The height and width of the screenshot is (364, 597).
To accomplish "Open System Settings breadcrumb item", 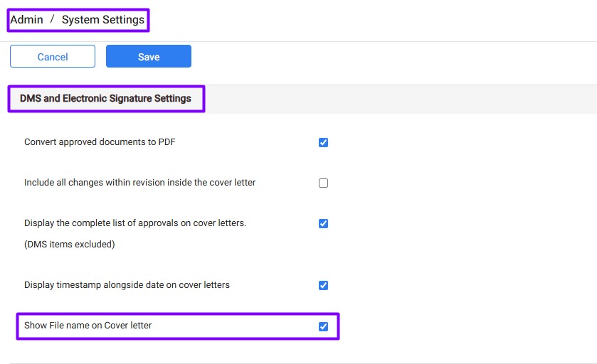I will pyautogui.click(x=102, y=20).
